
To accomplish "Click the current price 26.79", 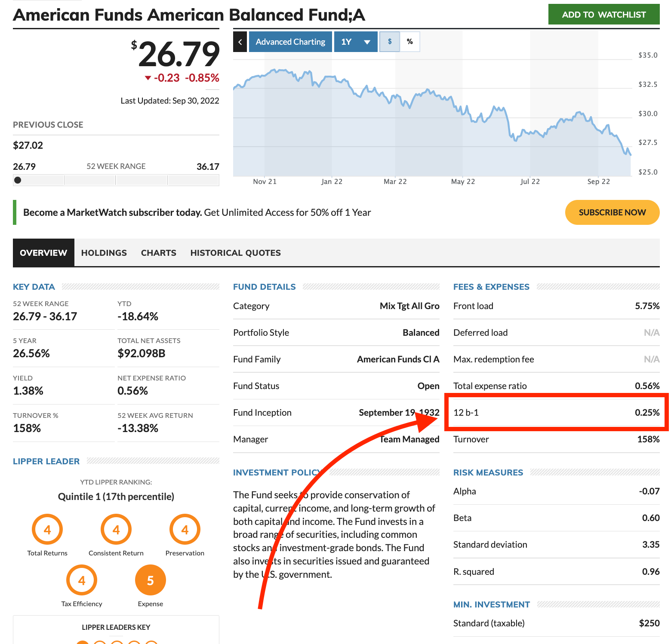I will (x=175, y=54).
